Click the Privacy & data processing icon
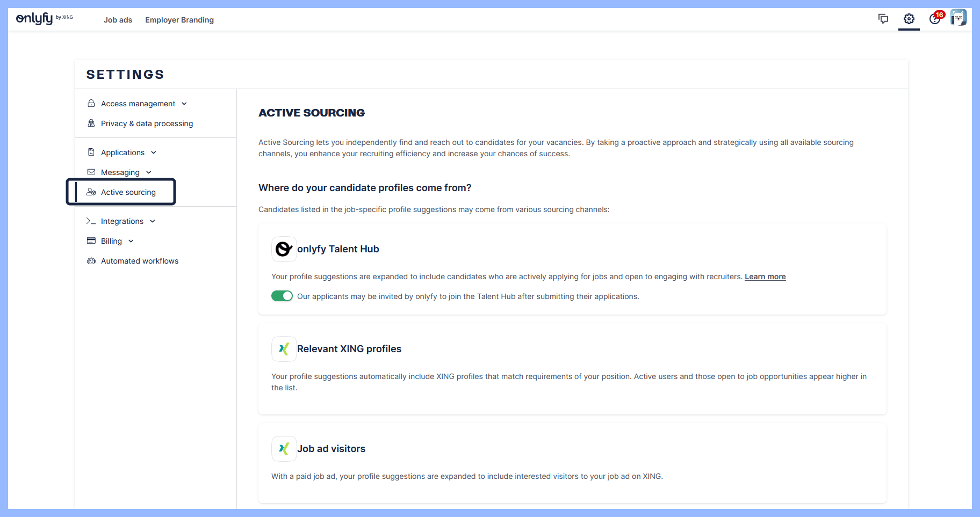This screenshot has width=980, height=517. pos(91,123)
